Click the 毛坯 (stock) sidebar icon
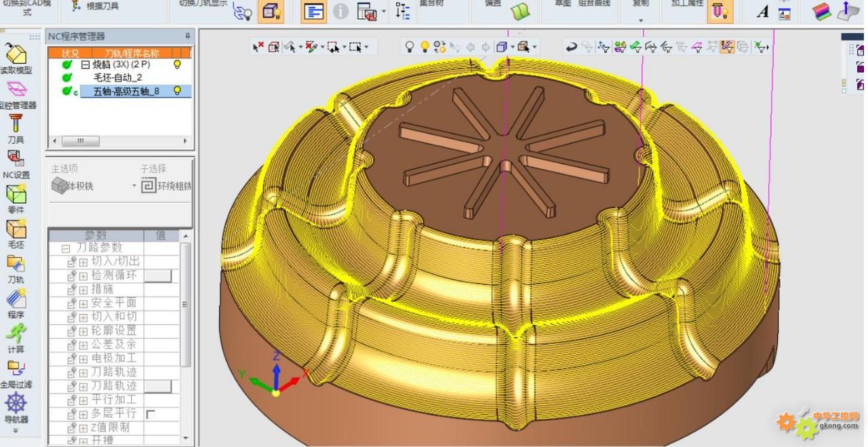868x447 pixels. tap(16, 229)
